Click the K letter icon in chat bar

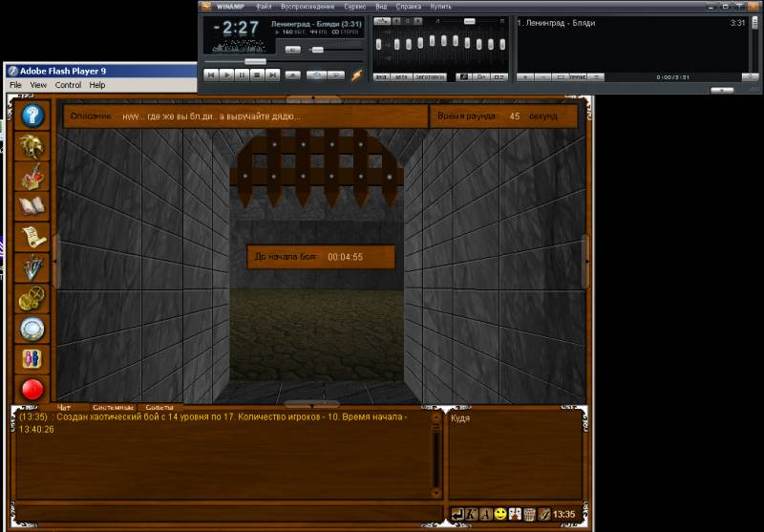[x=472, y=515]
